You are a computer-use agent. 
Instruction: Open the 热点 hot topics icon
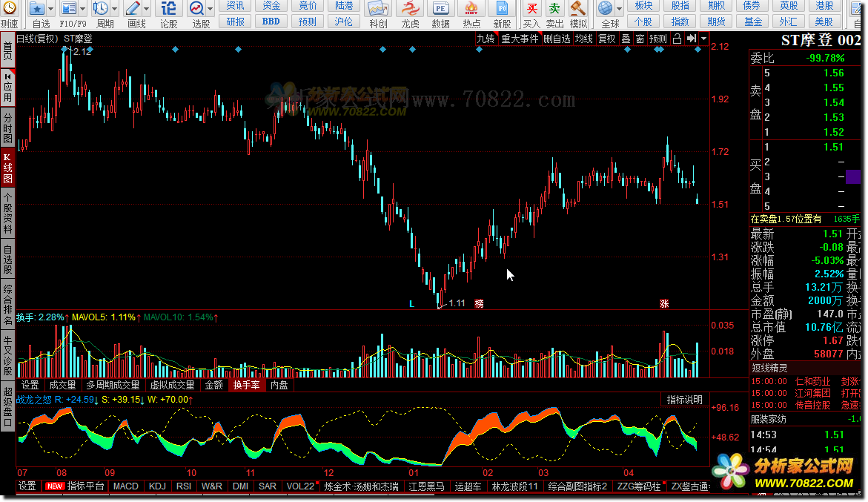coord(471,8)
